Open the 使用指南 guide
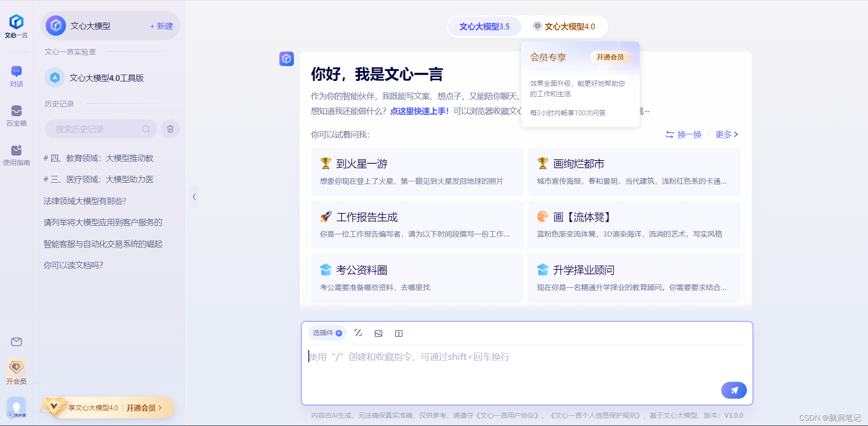Screen dimensions: 868x426 16,155
